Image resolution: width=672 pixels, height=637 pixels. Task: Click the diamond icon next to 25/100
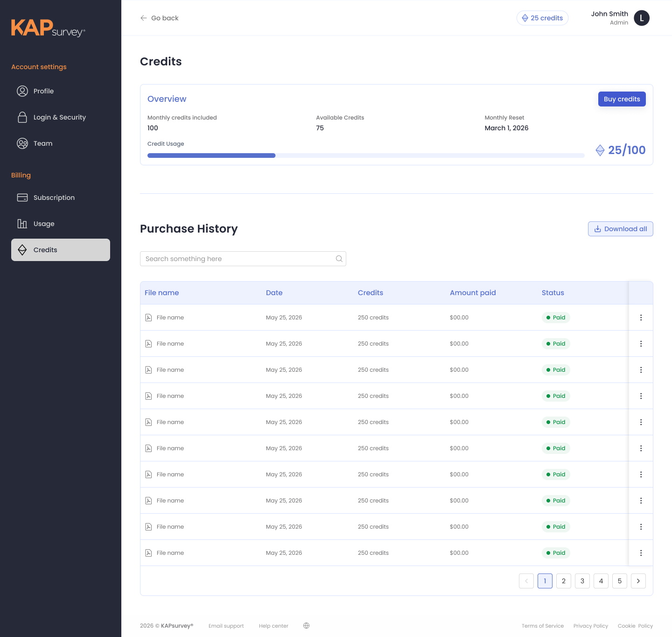600,150
